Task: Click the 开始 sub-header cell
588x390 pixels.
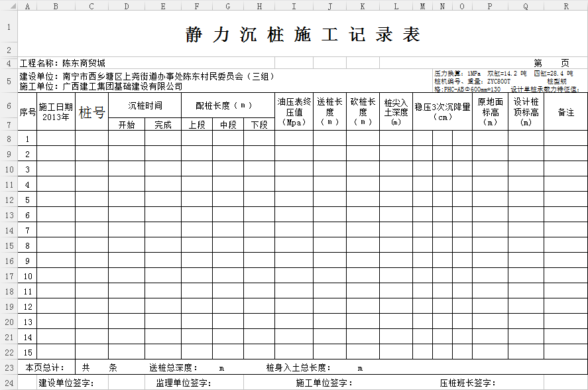Action: click(x=127, y=125)
